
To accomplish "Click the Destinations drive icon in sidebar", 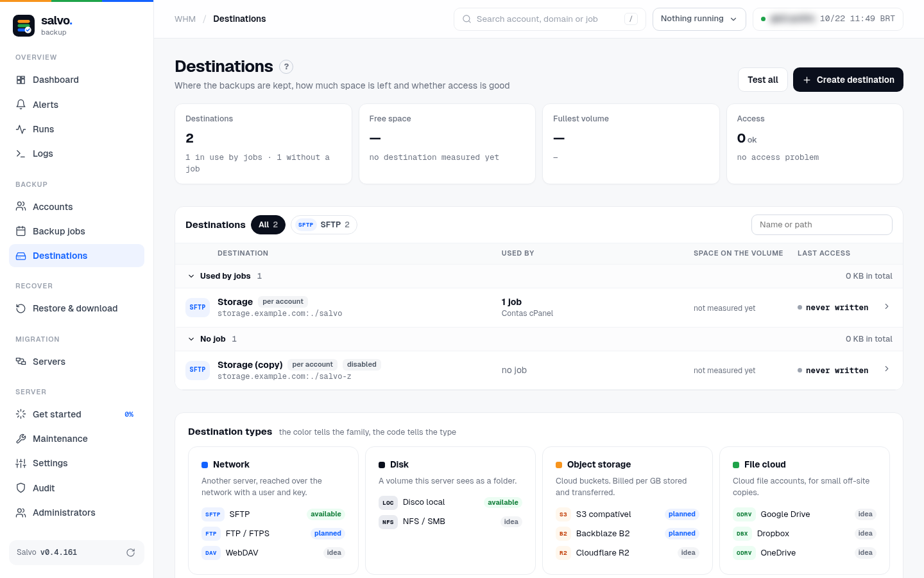I will [21, 256].
